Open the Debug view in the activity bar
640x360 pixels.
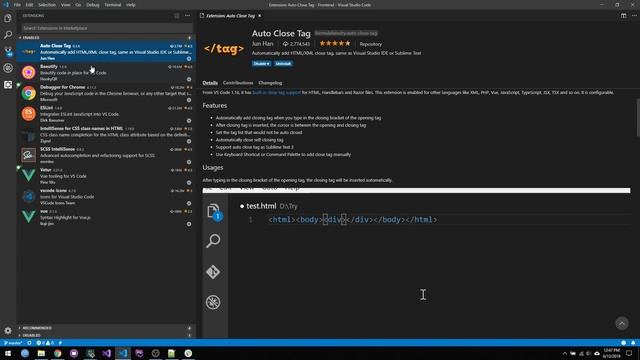[8, 68]
